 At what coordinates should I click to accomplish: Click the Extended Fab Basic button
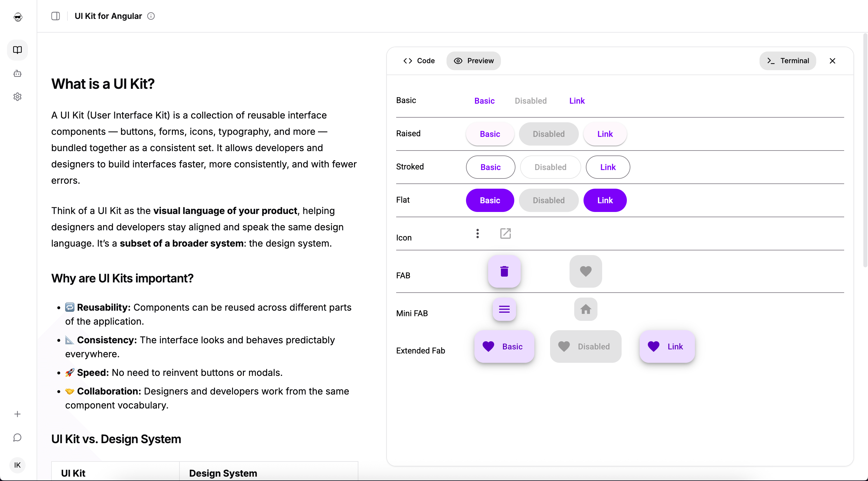[504, 346]
